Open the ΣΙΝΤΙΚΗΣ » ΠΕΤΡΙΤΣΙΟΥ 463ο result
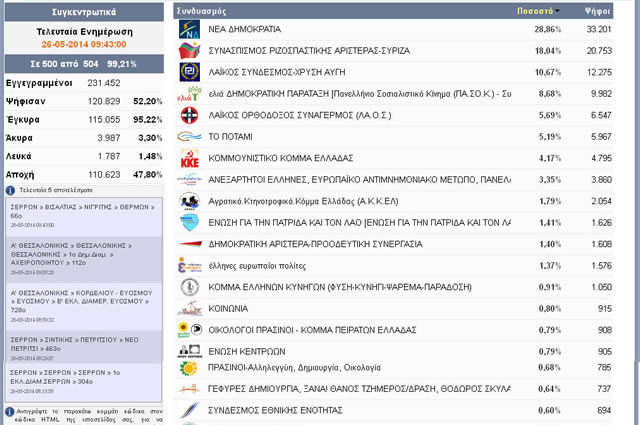Viewport: 640px width, 425px height. (81, 344)
